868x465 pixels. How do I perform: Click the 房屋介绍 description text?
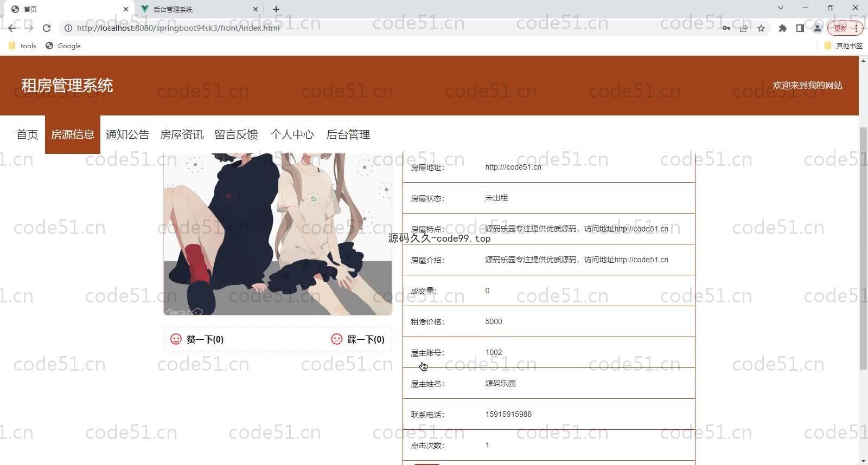(577, 260)
